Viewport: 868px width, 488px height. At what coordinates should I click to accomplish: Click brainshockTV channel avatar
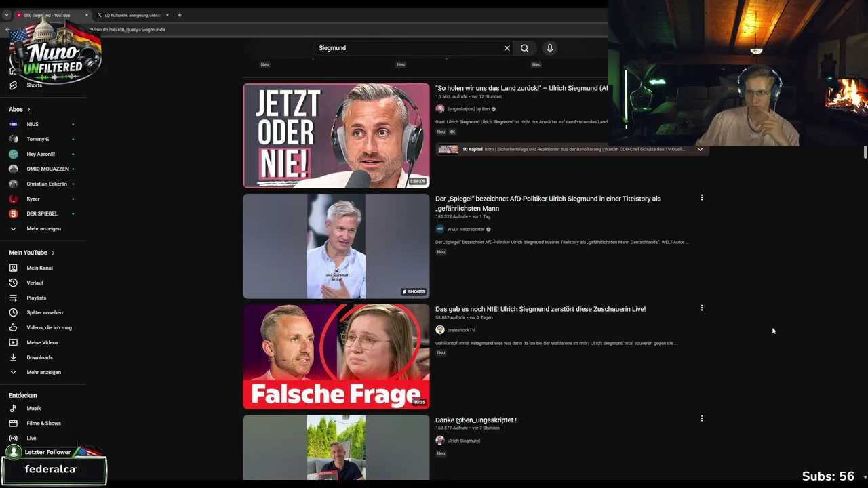(x=440, y=330)
